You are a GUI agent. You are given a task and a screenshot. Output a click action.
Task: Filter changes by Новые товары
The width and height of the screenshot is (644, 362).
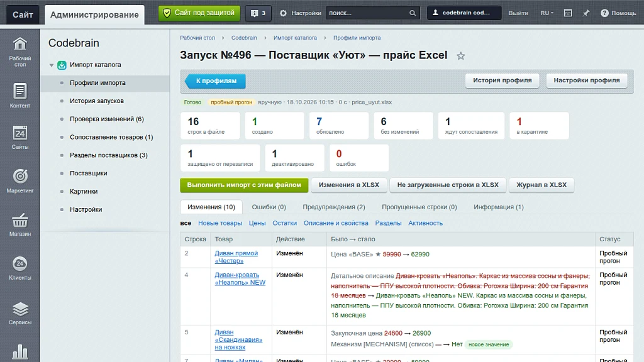219,223
